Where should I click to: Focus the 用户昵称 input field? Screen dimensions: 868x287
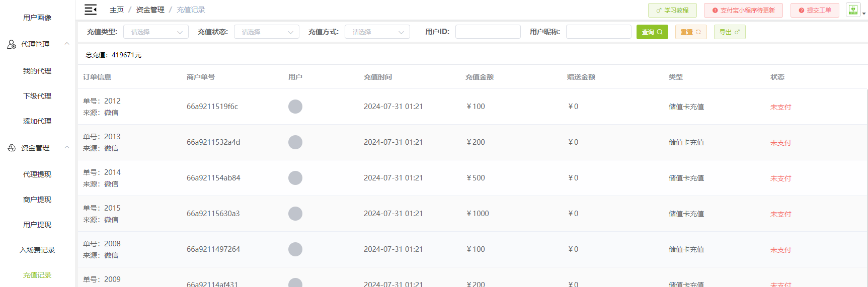coord(599,32)
